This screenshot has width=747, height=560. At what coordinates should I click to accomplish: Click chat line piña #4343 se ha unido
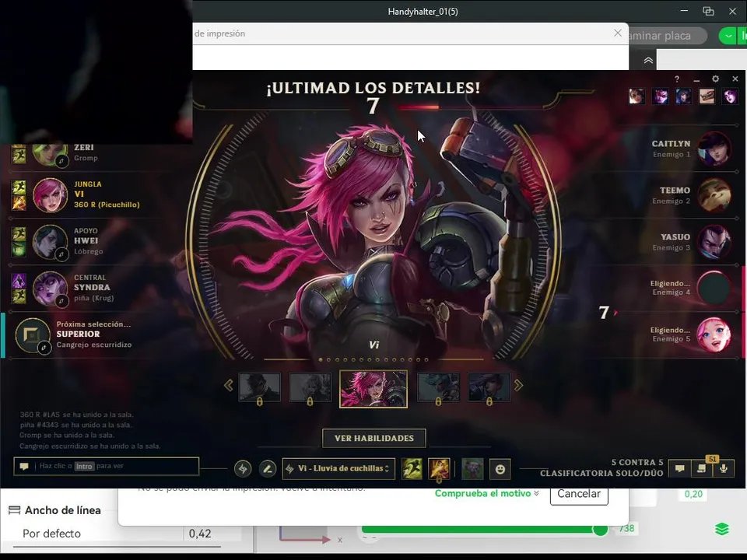(x=75, y=425)
